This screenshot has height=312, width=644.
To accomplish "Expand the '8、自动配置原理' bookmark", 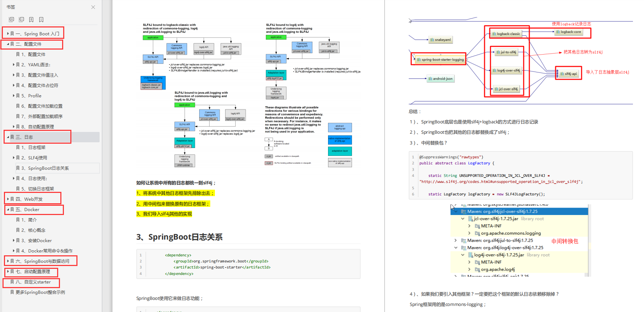I will tap(14, 127).
